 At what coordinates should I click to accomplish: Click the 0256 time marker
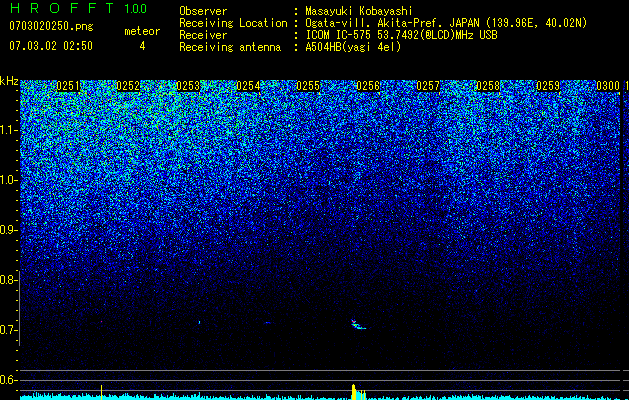pos(368,86)
